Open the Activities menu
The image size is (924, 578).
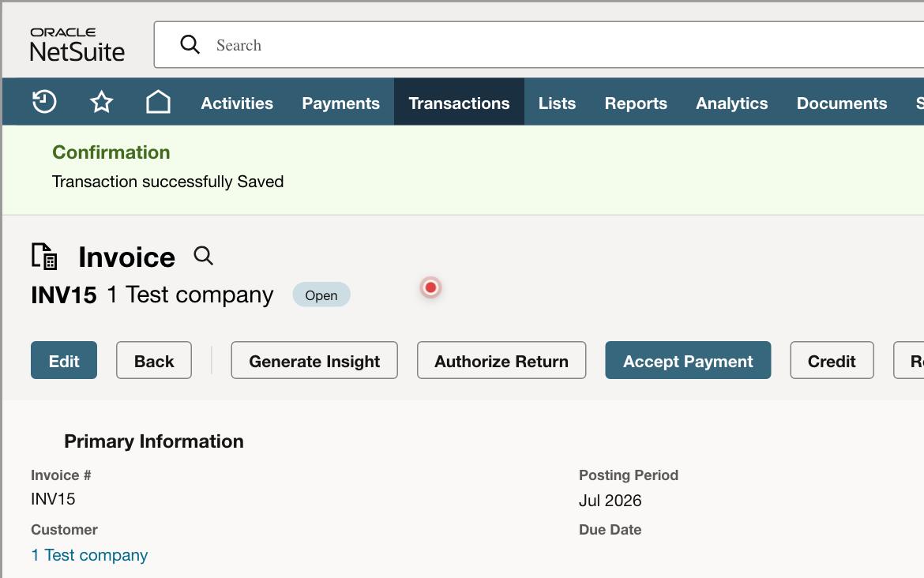[237, 103]
